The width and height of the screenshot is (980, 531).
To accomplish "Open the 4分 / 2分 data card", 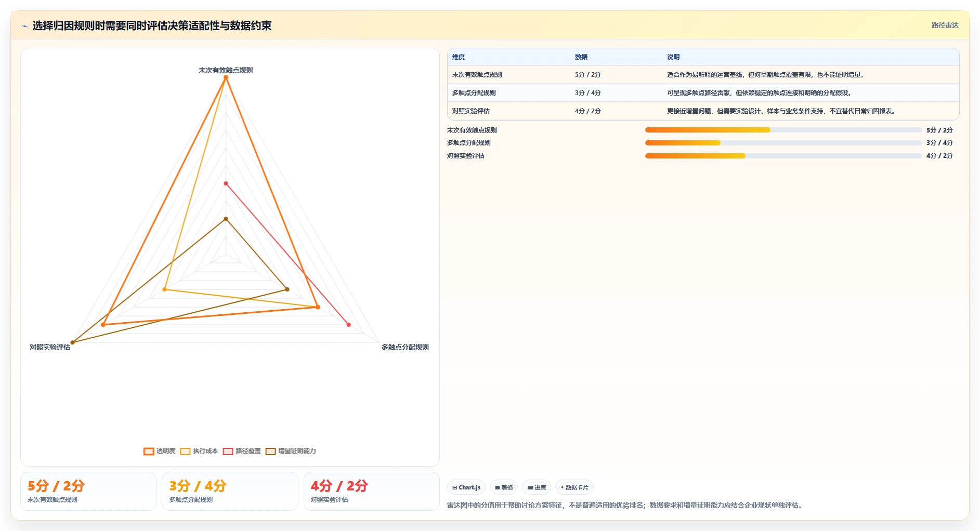I will [371, 491].
